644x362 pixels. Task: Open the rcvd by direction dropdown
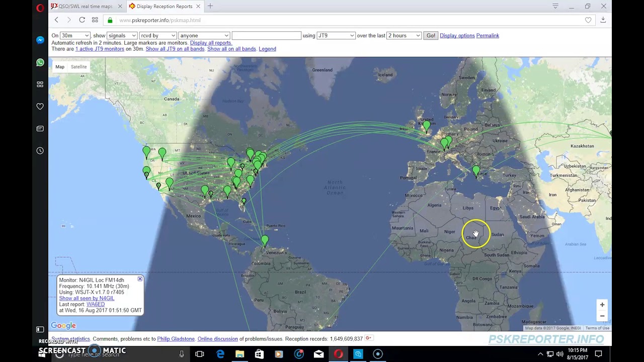(x=158, y=36)
